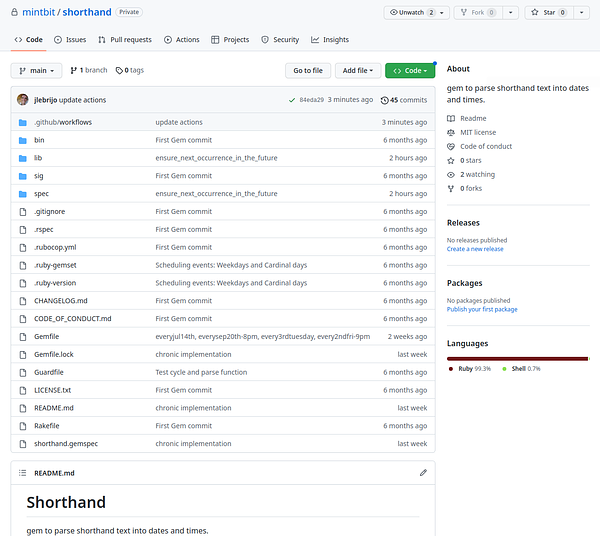Open the 45 commits history
600x536 pixels.
tap(404, 100)
